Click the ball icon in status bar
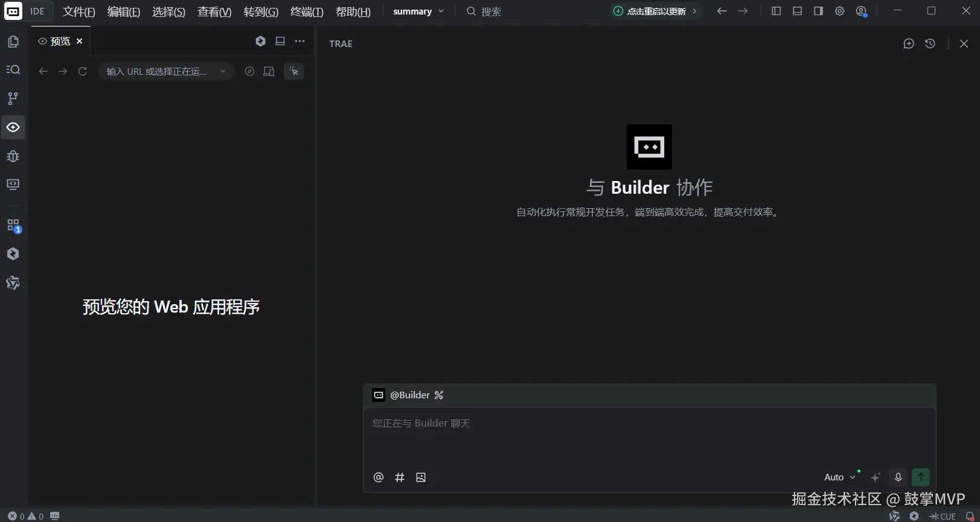Image resolution: width=980 pixels, height=522 pixels. pyautogui.click(x=894, y=517)
